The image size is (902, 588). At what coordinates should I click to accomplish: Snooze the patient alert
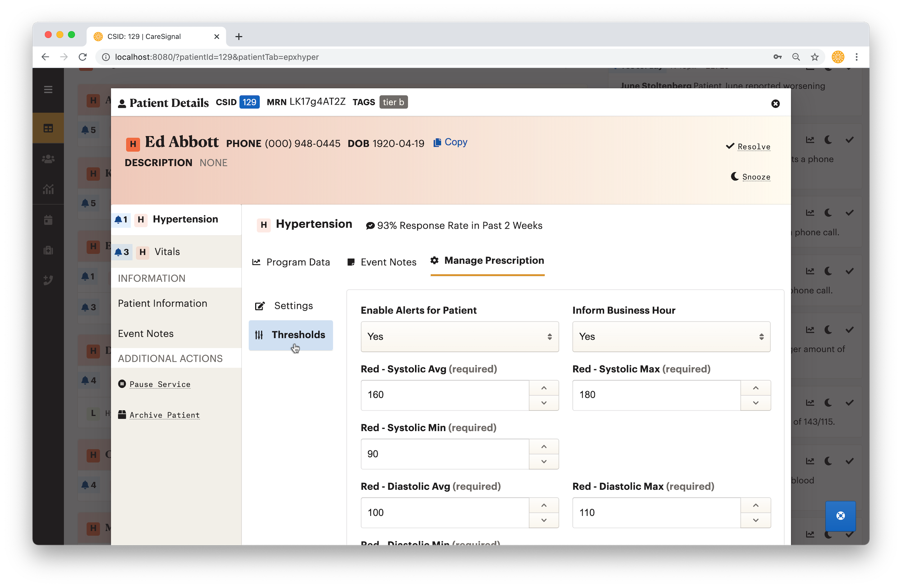(x=751, y=177)
